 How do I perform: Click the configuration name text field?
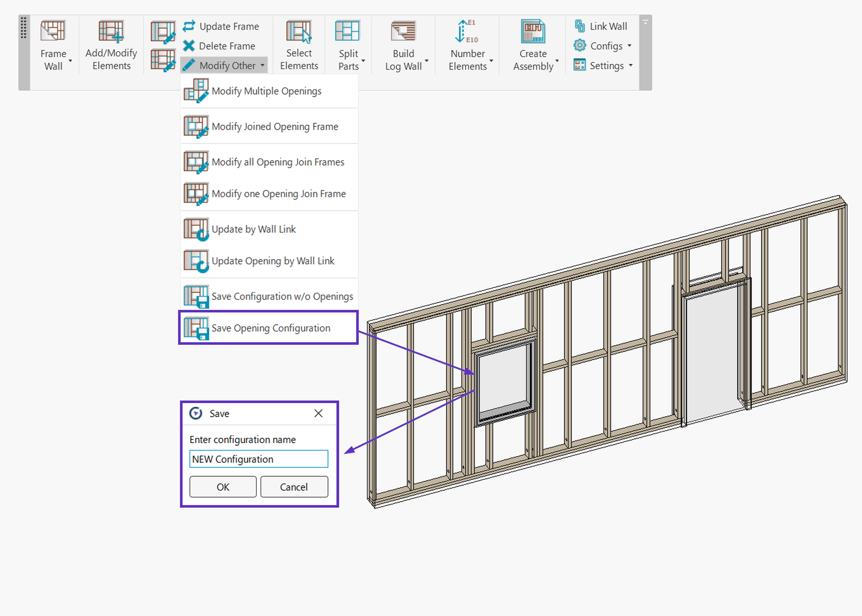(x=258, y=459)
